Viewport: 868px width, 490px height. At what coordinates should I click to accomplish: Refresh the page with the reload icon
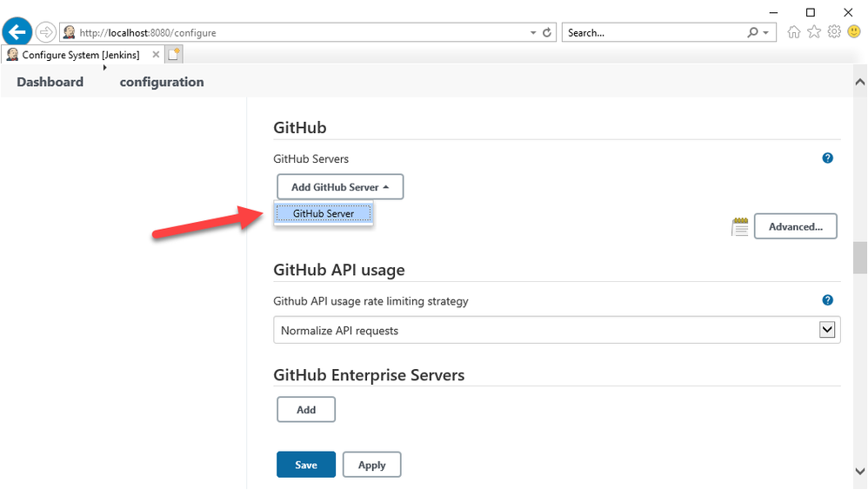pyautogui.click(x=547, y=32)
